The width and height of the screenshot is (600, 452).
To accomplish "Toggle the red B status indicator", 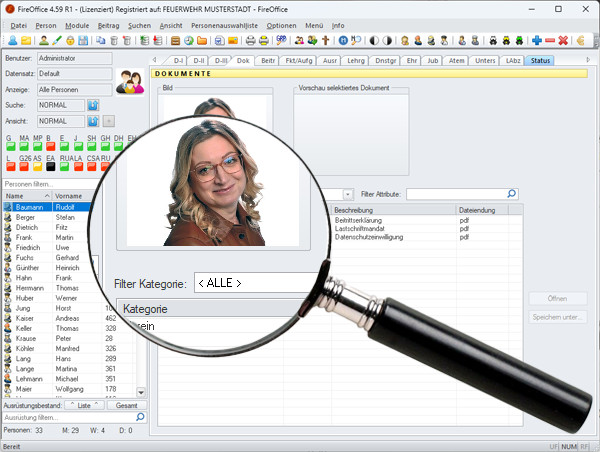I will click(49, 148).
